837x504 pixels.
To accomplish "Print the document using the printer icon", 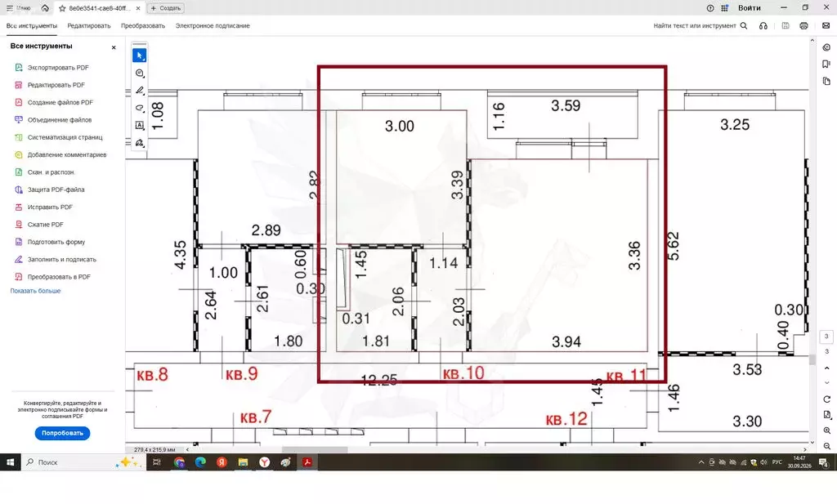I will [x=804, y=25].
